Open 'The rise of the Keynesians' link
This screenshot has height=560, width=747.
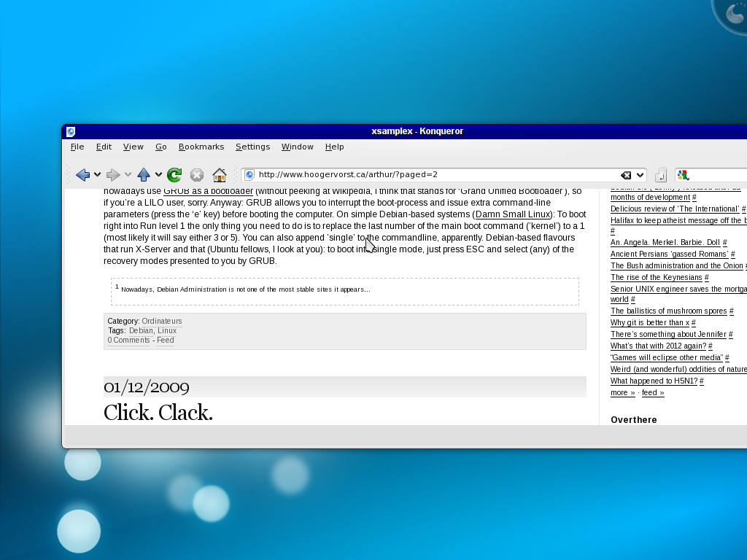click(656, 277)
